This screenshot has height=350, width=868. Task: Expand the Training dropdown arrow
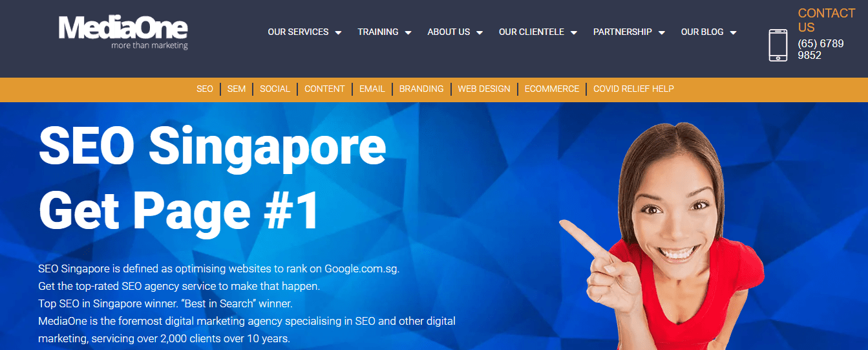pyautogui.click(x=408, y=32)
